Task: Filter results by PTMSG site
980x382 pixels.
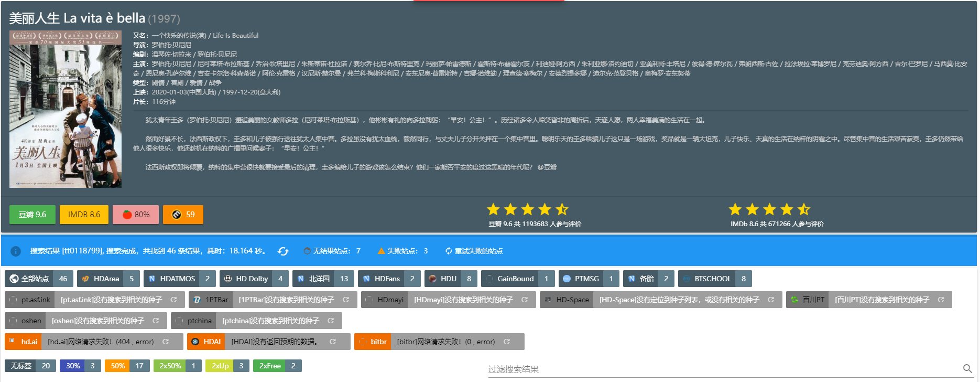Action: [x=589, y=279]
